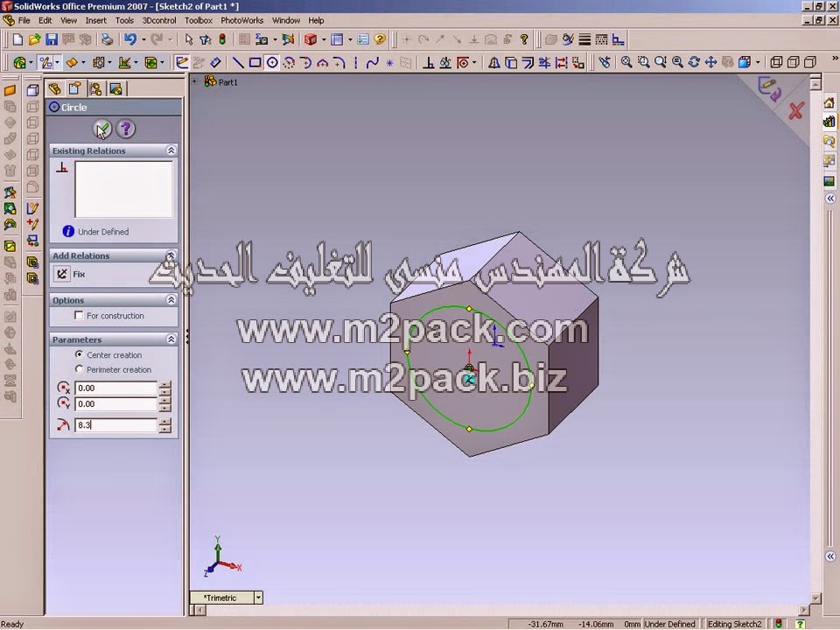Increase the radius value with spinner up
Viewport: 840px width, 630px height.
165,421
